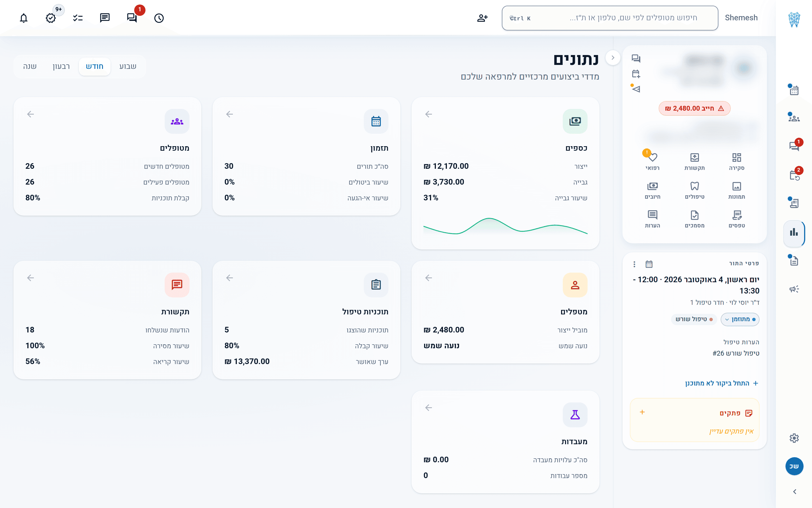
Task: Open the מעבדה card arrow
Action: tap(429, 408)
